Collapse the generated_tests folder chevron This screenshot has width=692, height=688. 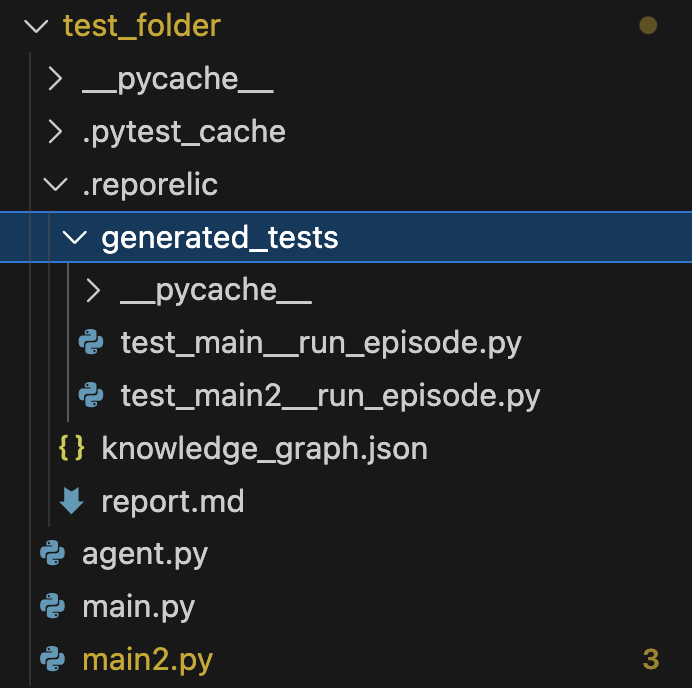pyautogui.click(x=75, y=237)
